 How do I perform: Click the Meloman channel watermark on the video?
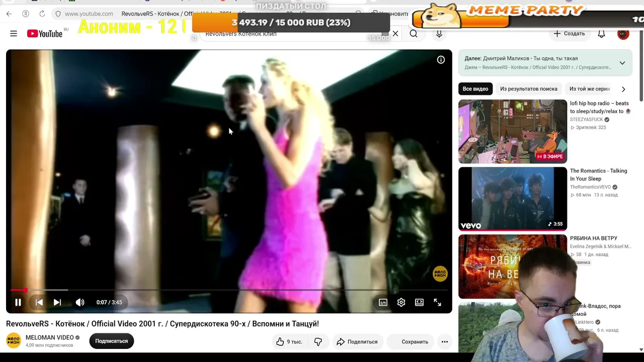coord(440,274)
